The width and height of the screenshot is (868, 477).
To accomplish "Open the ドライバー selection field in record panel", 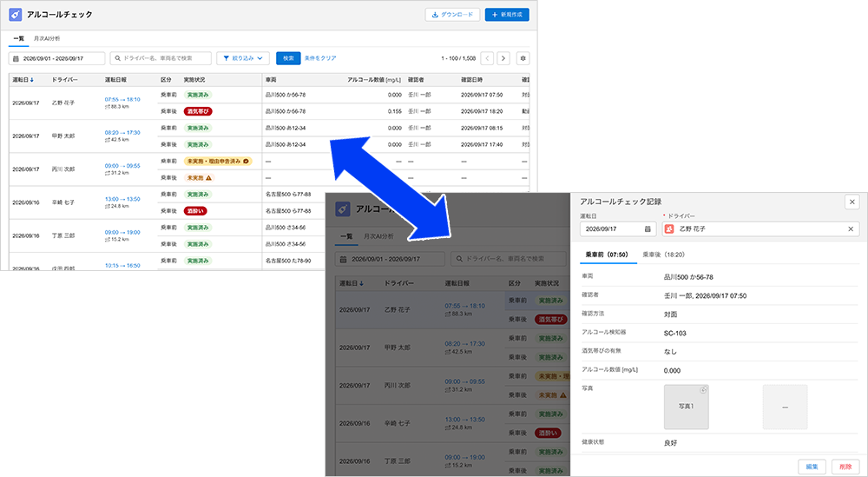I will click(760, 229).
